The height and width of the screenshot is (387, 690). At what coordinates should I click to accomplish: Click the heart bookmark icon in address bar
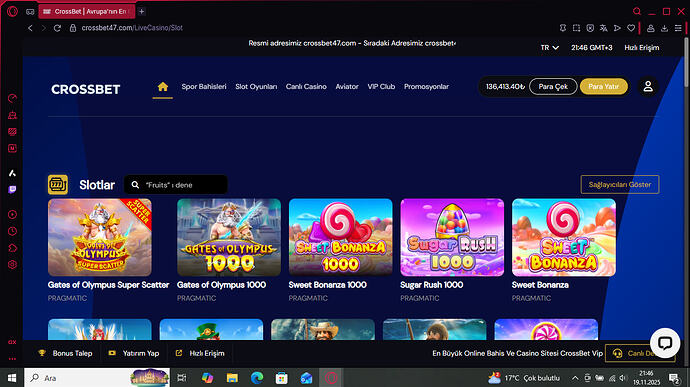631,28
